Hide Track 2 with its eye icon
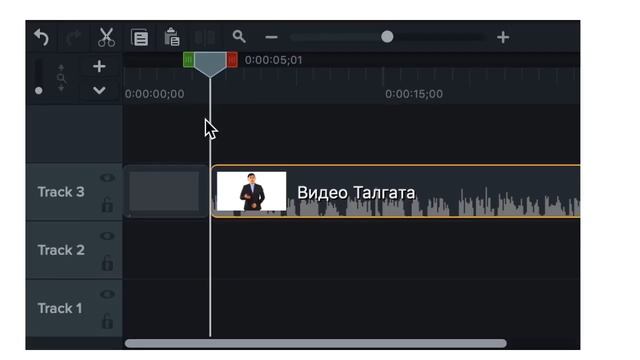 point(107,236)
